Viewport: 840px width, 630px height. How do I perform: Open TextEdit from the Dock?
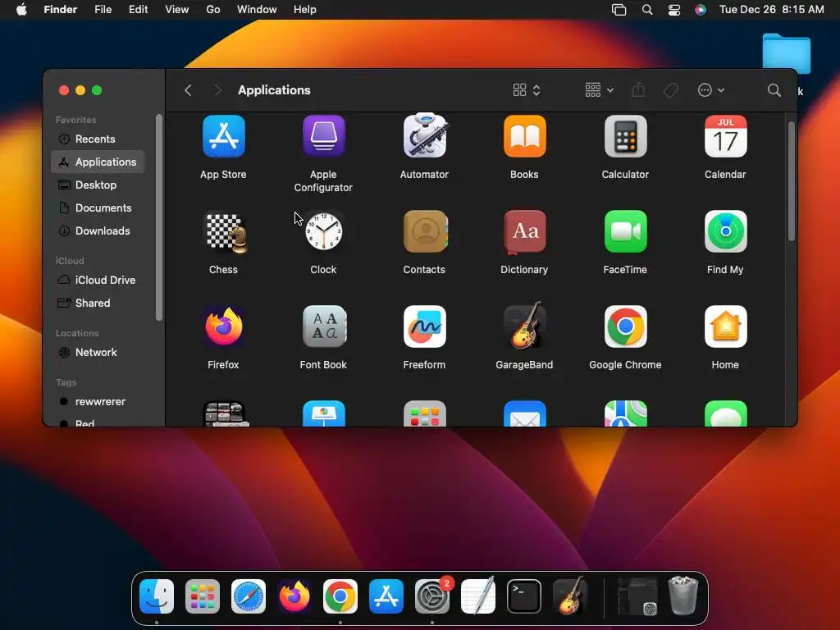pyautogui.click(x=478, y=596)
